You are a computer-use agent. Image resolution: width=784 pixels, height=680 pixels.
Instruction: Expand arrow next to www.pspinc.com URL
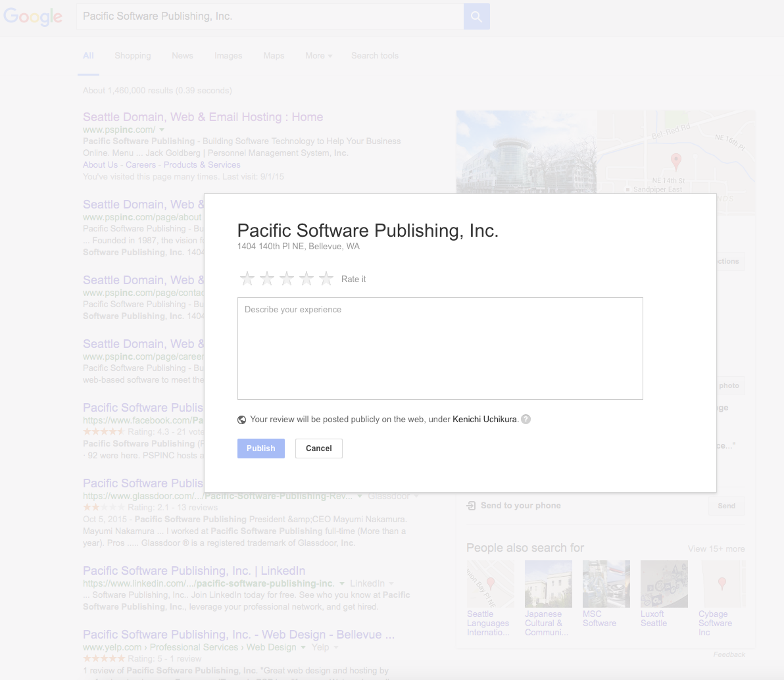pyautogui.click(x=162, y=130)
